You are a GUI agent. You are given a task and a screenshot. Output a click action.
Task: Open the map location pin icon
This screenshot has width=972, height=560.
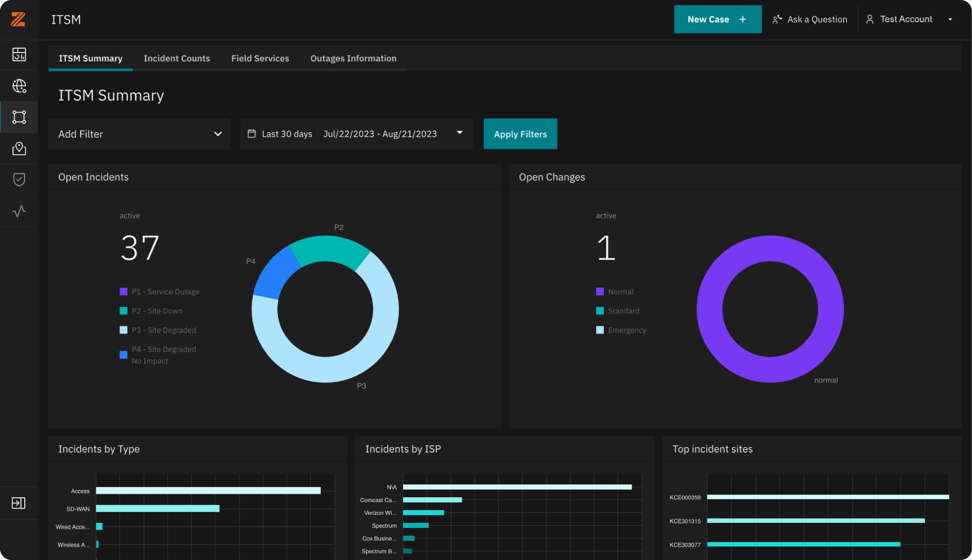click(x=19, y=149)
